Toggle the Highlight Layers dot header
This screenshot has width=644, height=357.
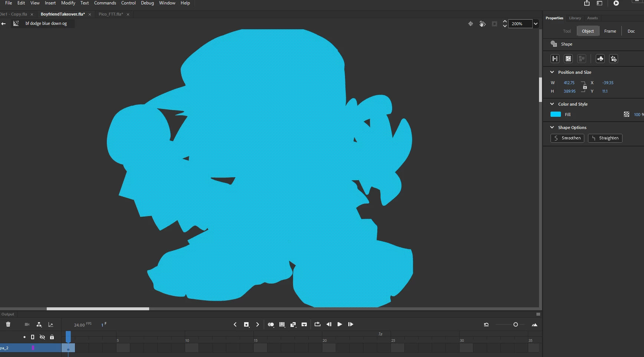point(24,337)
